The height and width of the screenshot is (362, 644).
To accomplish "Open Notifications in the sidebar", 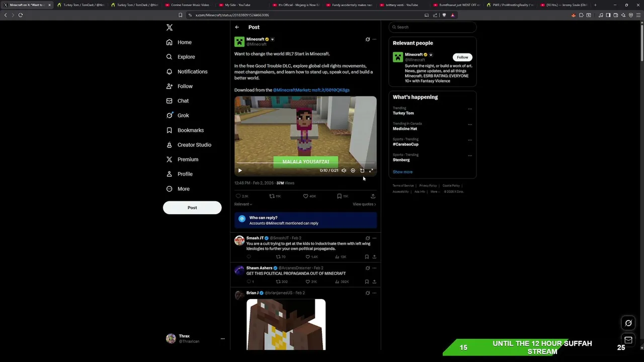I will coord(187,71).
